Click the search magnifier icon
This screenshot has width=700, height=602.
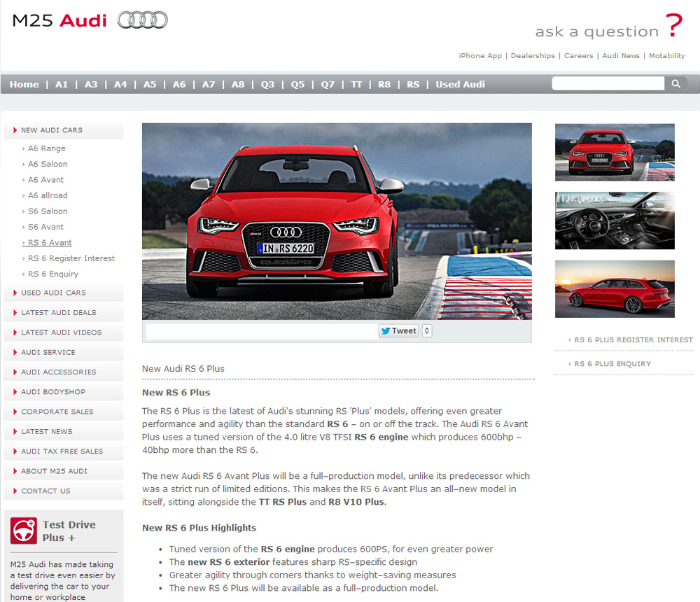pyautogui.click(x=675, y=84)
